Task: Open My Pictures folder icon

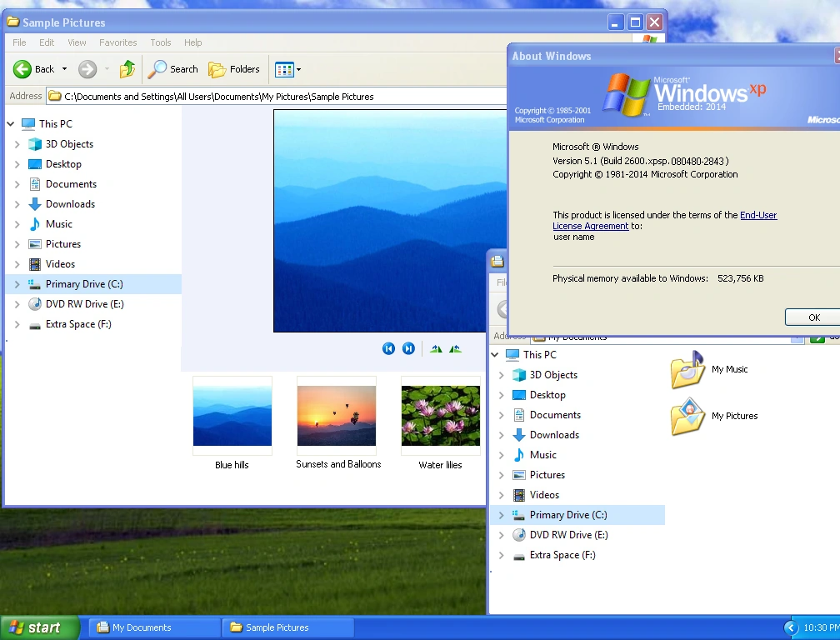Action: [x=687, y=416]
